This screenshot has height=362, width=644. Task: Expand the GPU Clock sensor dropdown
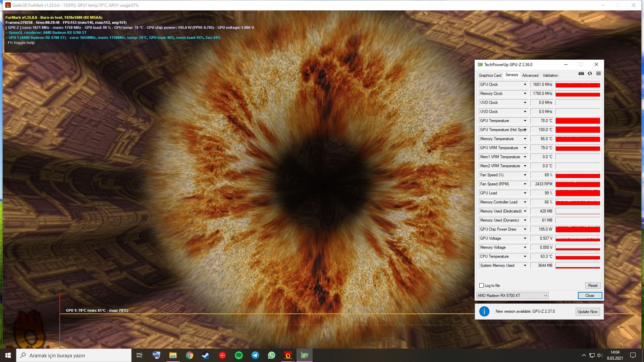click(x=525, y=84)
